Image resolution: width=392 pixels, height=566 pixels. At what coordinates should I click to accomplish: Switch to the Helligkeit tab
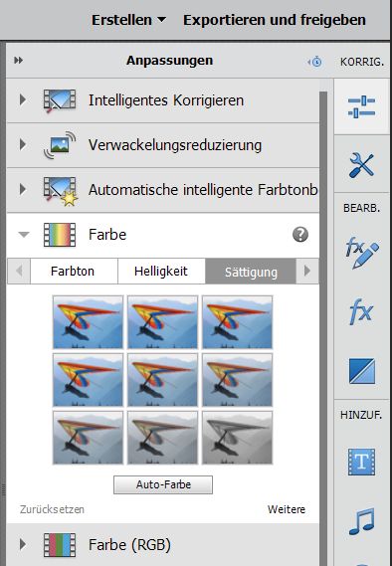tap(161, 272)
